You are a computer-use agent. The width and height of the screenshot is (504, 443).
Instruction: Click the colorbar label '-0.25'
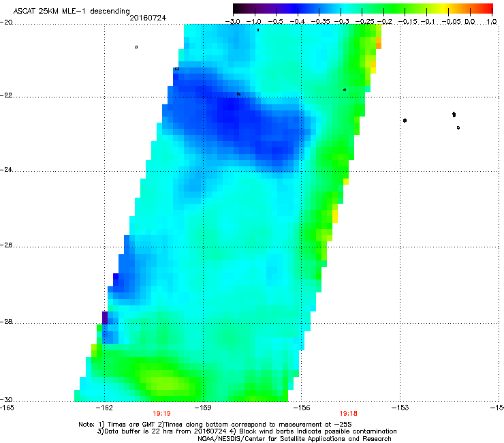click(x=364, y=22)
